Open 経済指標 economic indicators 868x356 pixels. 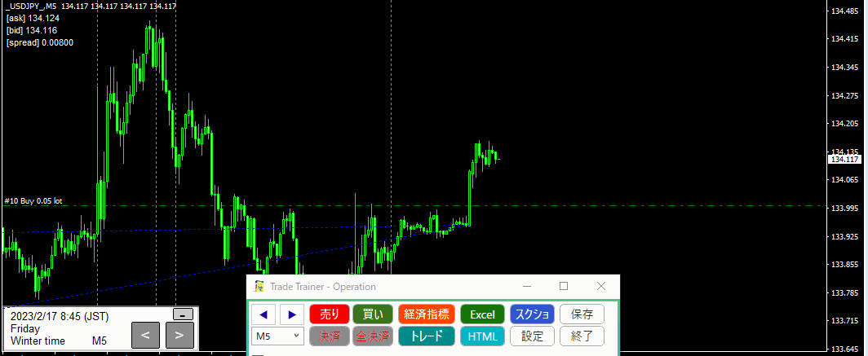(426, 314)
